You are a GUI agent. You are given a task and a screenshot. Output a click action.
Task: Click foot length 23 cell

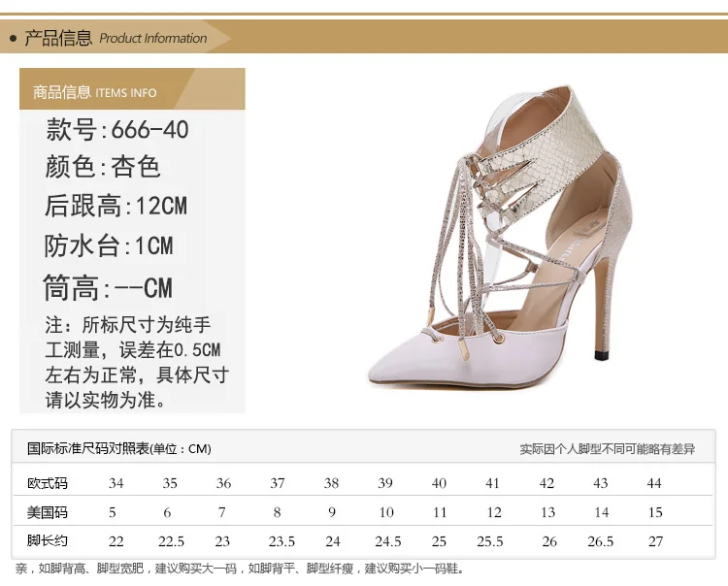coord(222,541)
